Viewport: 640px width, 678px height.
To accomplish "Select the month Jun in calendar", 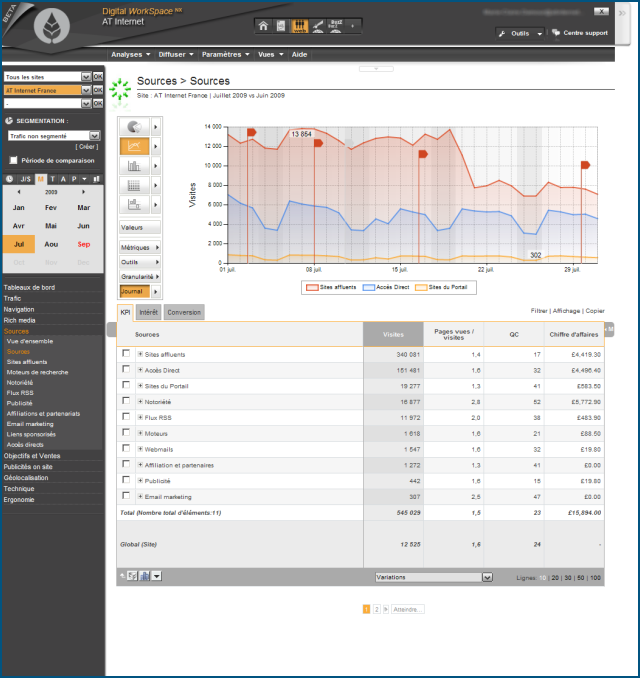I will click(x=83, y=226).
